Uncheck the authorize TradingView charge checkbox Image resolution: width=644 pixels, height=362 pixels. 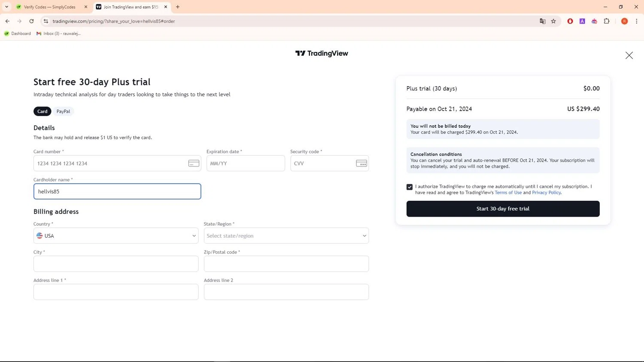click(410, 187)
